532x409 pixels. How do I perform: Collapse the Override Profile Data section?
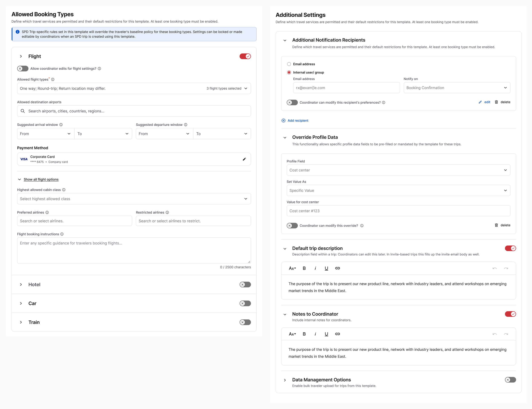click(x=285, y=138)
